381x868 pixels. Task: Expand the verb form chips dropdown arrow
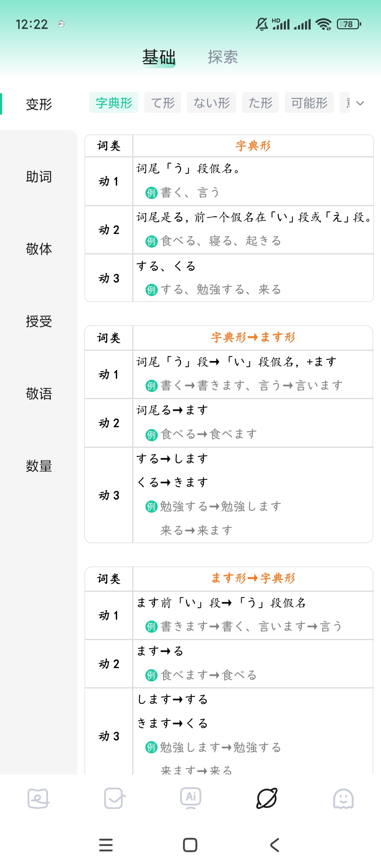(360, 103)
